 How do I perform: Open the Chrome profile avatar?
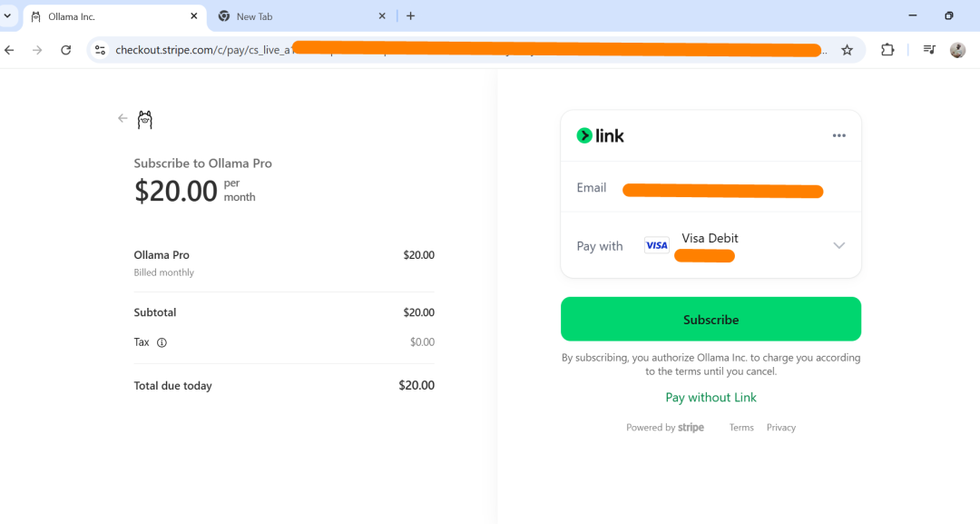coord(957,50)
